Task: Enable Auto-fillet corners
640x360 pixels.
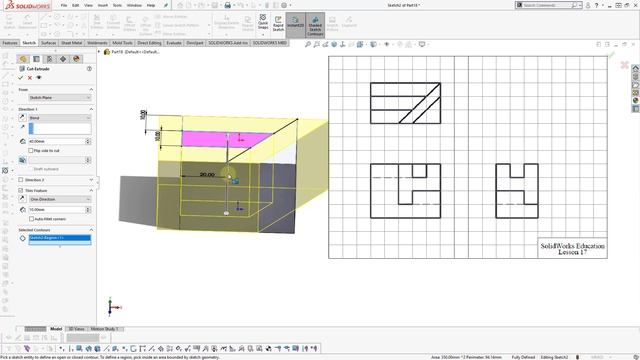Action: tap(31, 219)
